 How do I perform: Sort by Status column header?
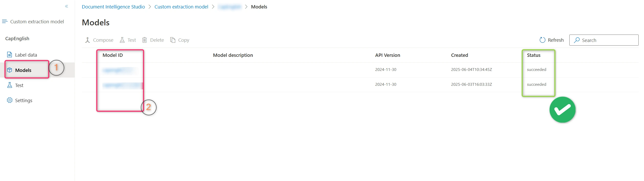click(x=534, y=55)
